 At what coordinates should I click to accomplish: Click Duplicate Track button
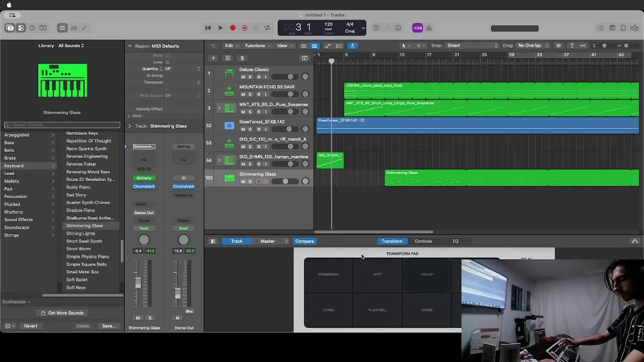point(227,58)
